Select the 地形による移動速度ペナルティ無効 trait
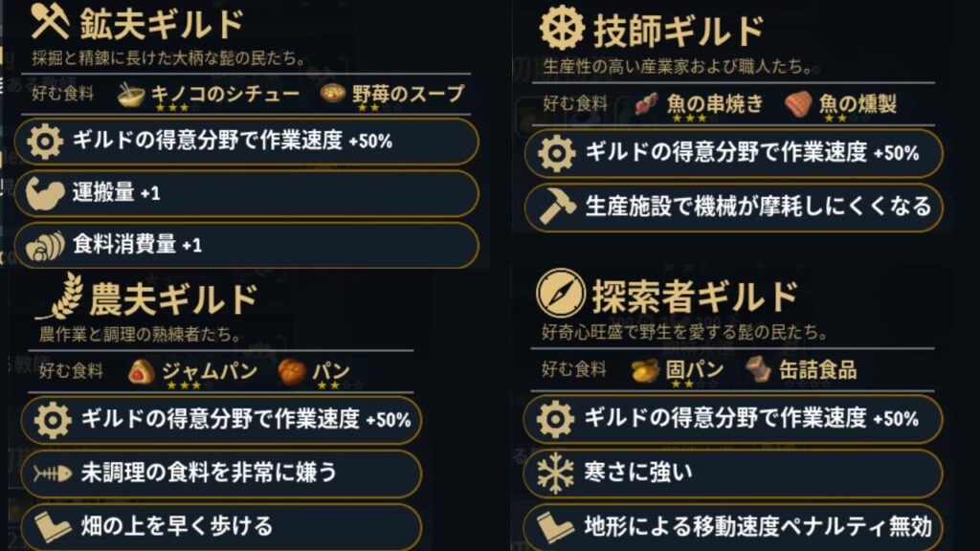Screen dimensions: 980x551 tap(732, 525)
